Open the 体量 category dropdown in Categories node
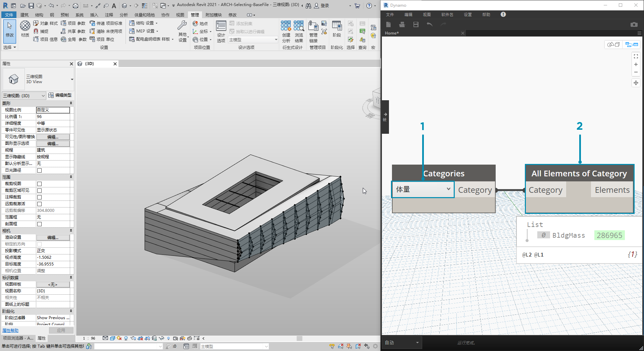 [423, 189]
